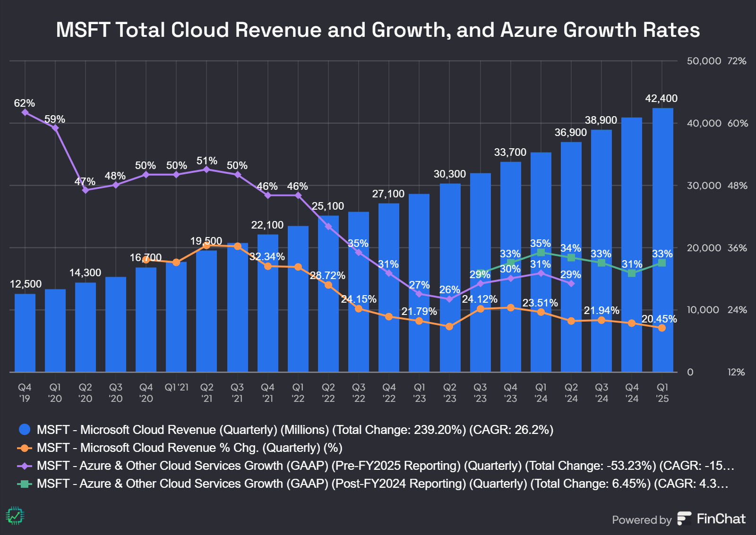The width and height of the screenshot is (756, 535).
Task: Select the 22,100 bar value label
Action: (267, 225)
